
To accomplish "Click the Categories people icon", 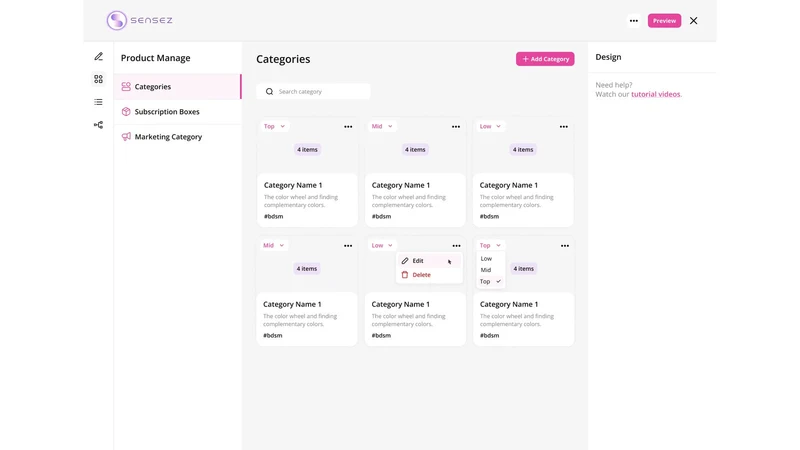I will tap(126, 87).
